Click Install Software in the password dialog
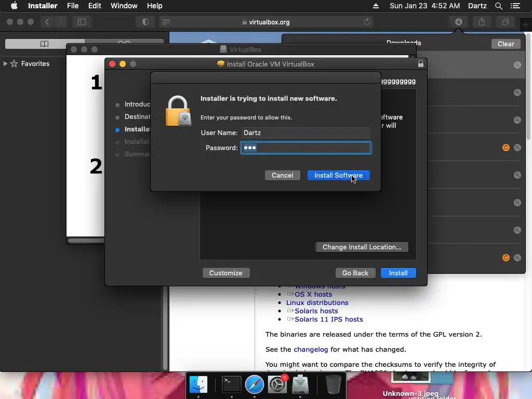 pos(338,176)
